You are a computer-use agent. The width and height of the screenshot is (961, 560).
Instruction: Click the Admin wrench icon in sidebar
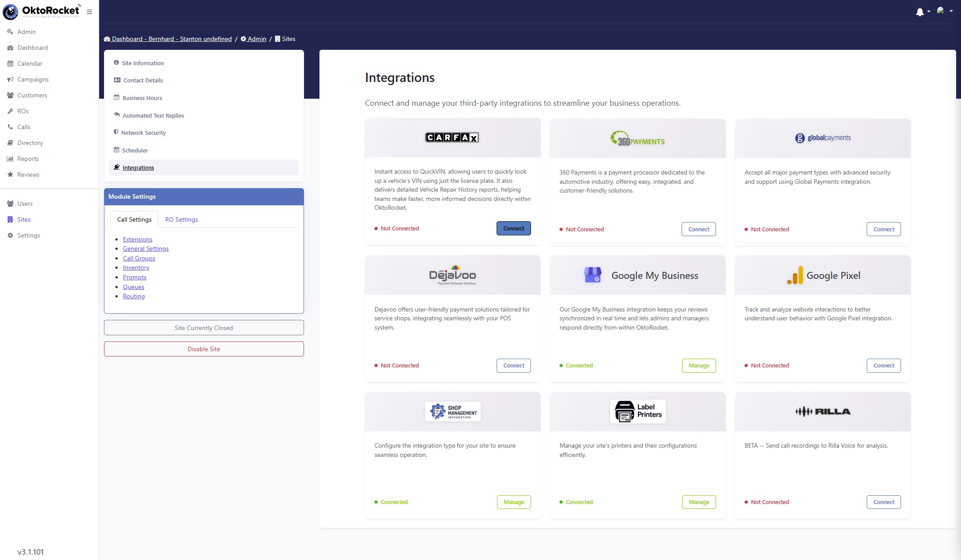[x=10, y=32]
